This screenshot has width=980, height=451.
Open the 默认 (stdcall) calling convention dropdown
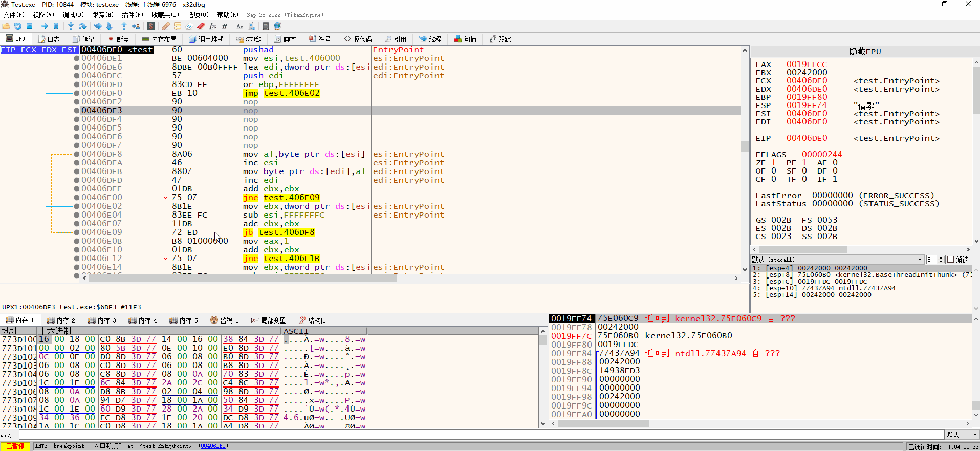[x=837, y=260]
